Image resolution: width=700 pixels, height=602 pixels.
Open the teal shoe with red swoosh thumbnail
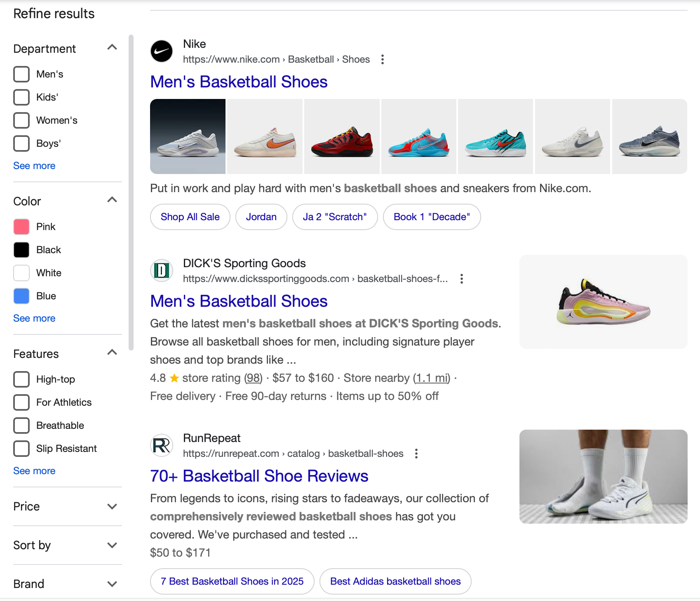pos(496,136)
